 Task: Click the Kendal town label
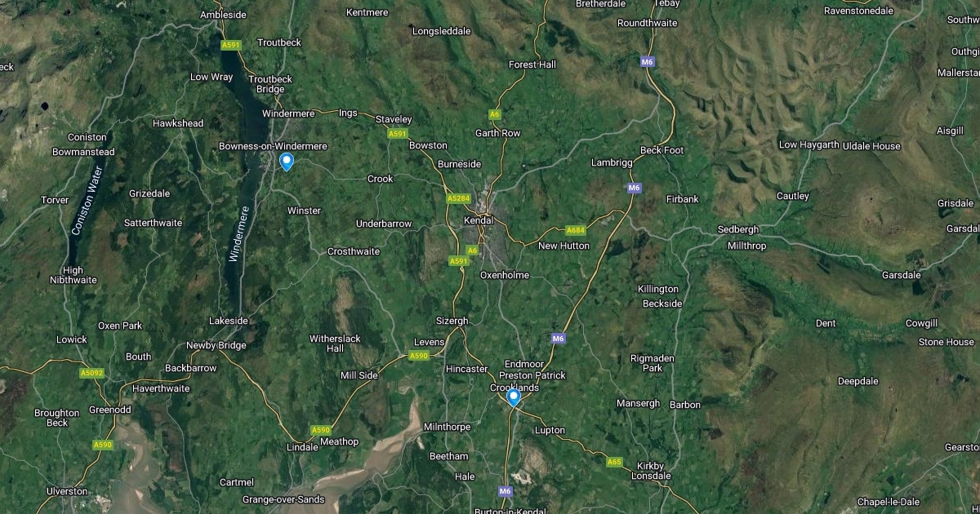[479, 221]
